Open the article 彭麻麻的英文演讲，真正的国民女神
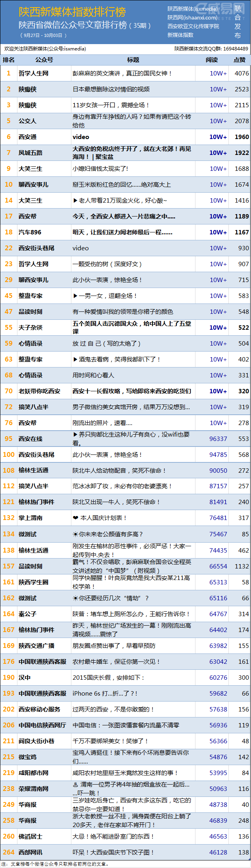 click(122, 73)
